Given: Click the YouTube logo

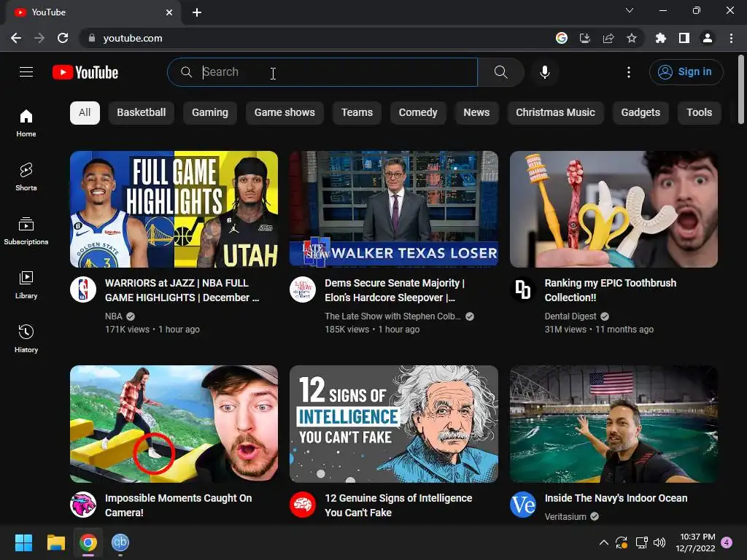Looking at the screenshot, I should coord(85,72).
